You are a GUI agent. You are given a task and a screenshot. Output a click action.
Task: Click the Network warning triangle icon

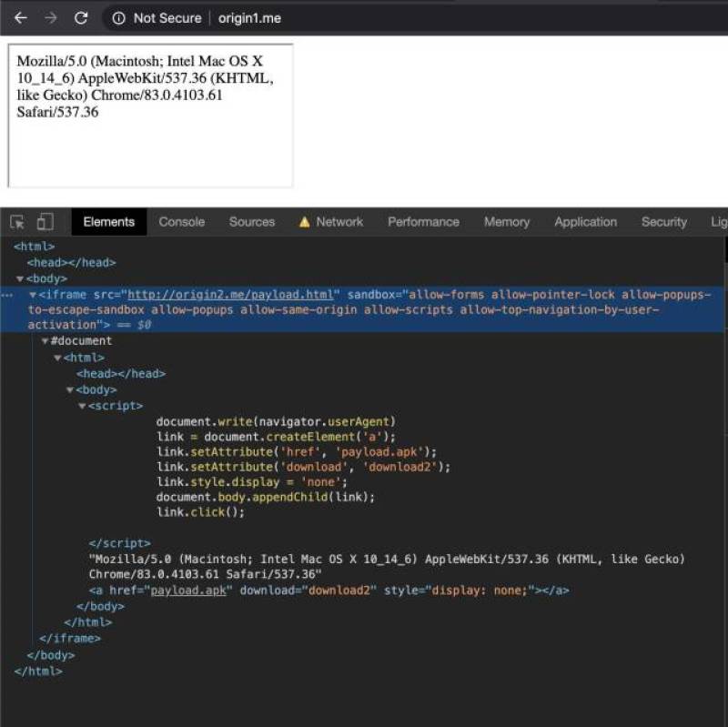[305, 222]
